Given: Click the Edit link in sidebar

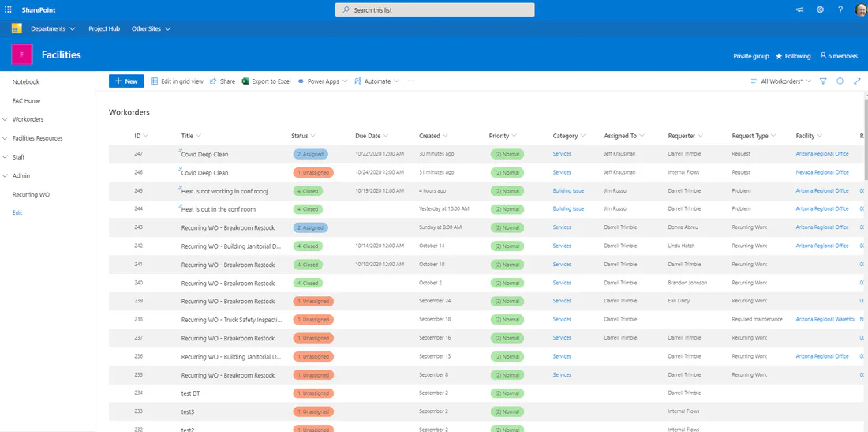Looking at the screenshot, I should (x=17, y=212).
